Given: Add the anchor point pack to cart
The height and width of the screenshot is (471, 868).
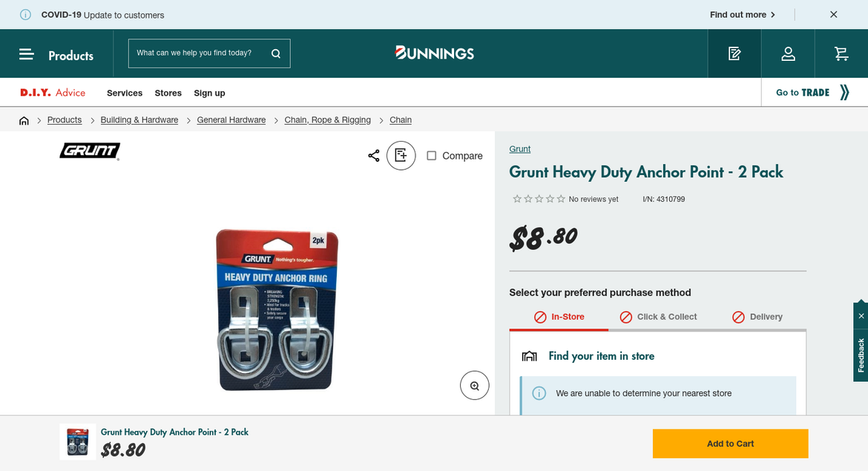Looking at the screenshot, I should [x=730, y=443].
